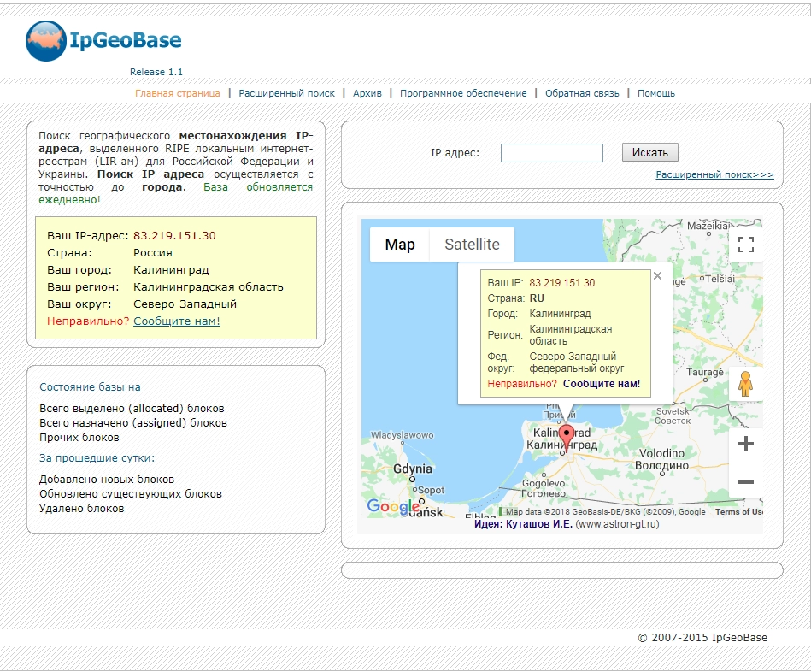Click Сообщите нам! link in yellow panel
Image resolution: width=811 pixels, height=672 pixels.
177,321
